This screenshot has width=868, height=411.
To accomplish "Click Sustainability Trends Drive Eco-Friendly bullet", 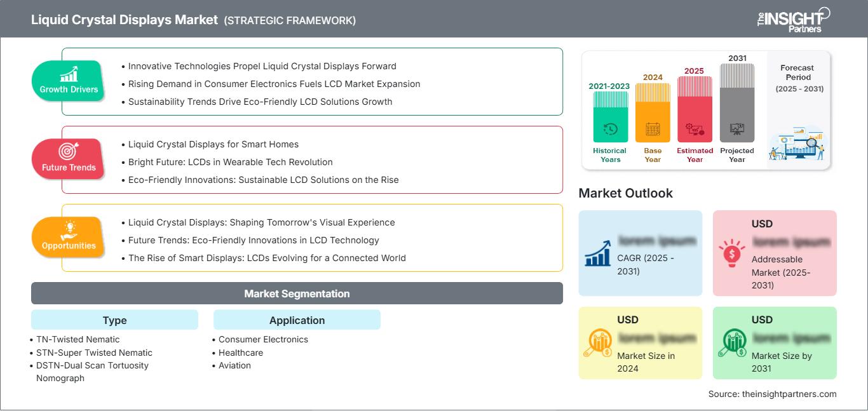I will coord(260,102).
